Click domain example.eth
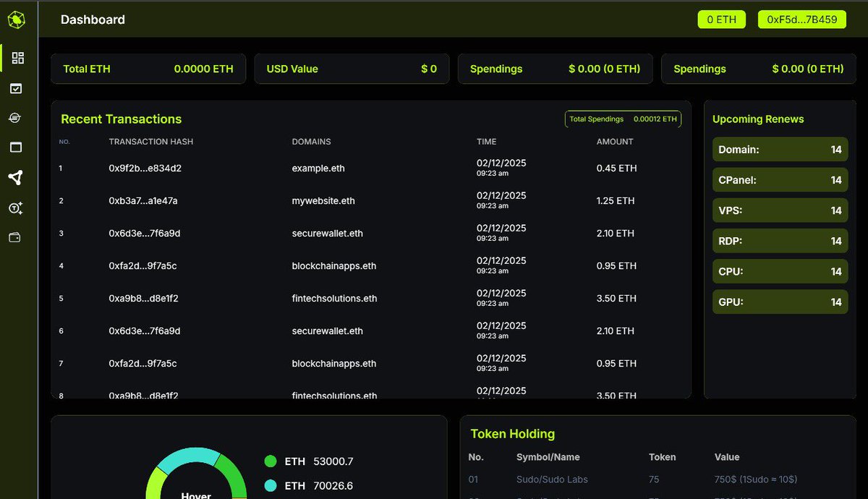The width and height of the screenshot is (868, 499). point(318,169)
